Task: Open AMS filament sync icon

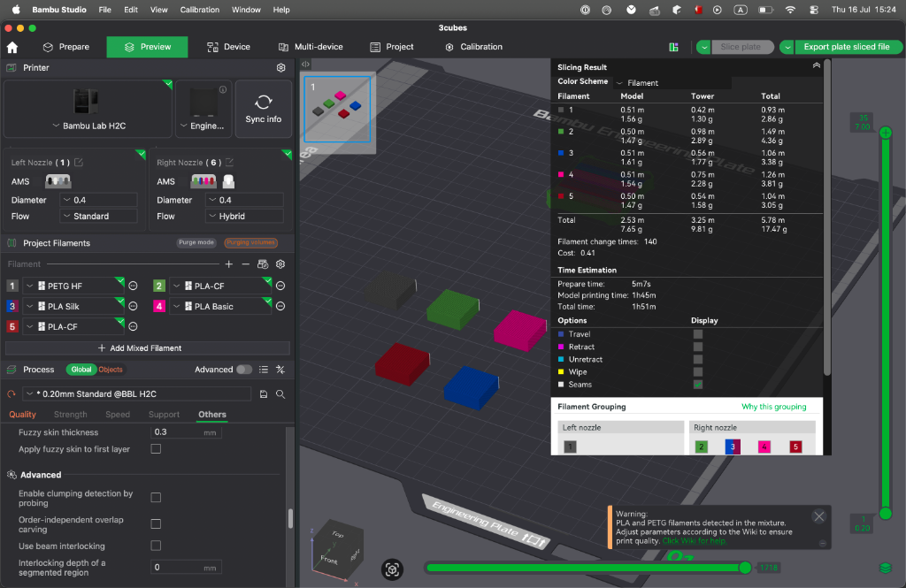Action: (x=263, y=264)
